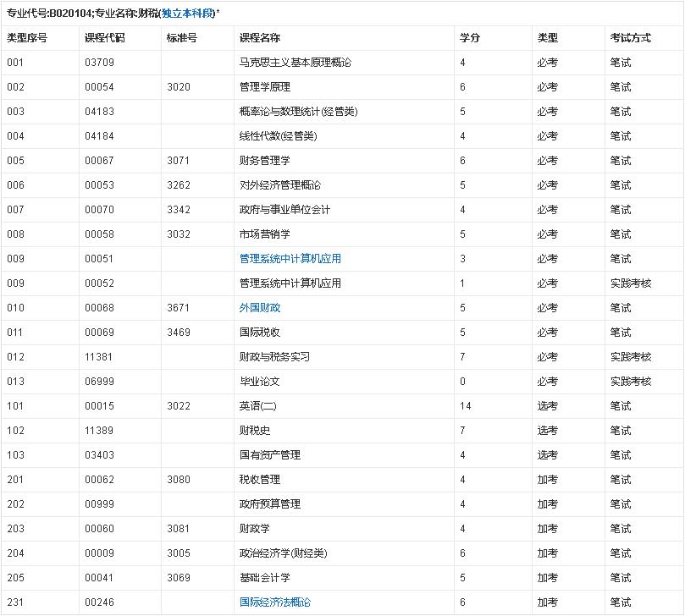This screenshot has width=685, height=616.
Task: Select course code 00054 cell
Action: [99, 87]
